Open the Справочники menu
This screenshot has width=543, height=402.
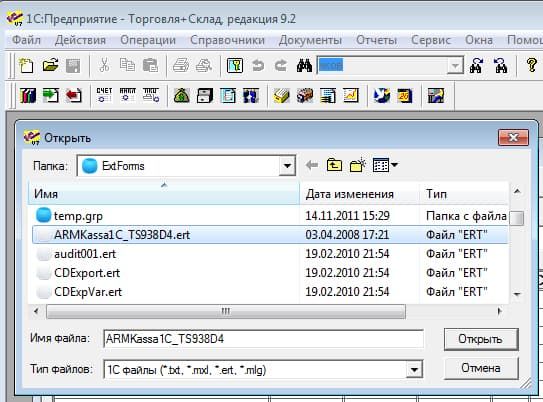[x=227, y=40]
